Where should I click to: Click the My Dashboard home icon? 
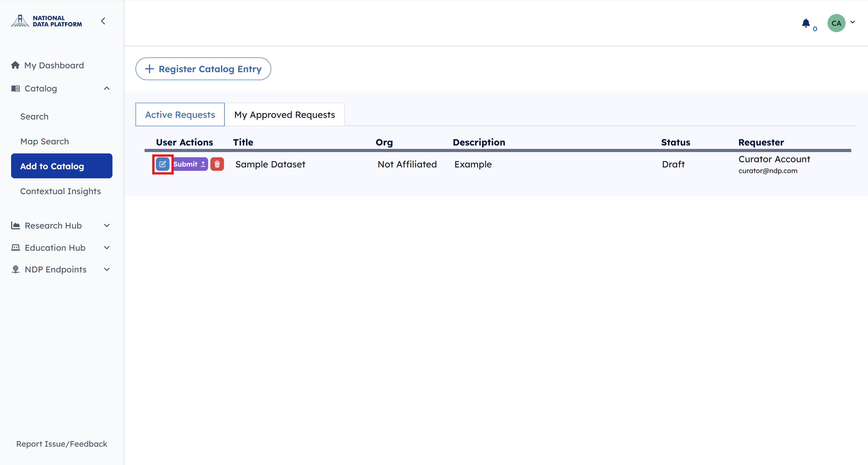pyautogui.click(x=15, y=65)
